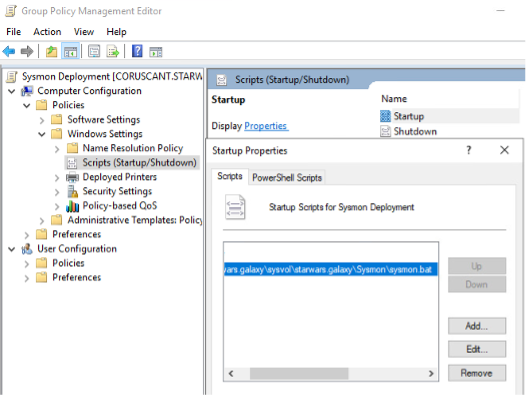The width and height of the screenshot is (526, 396).
Task: Click the Forward arrow toolbar icon
Action: 27,52
